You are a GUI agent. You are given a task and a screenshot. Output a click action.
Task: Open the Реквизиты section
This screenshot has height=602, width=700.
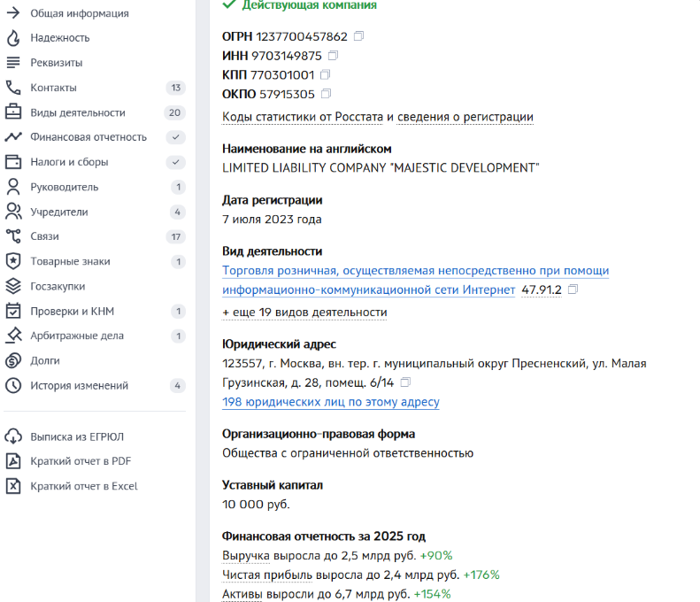coord(57,63)
